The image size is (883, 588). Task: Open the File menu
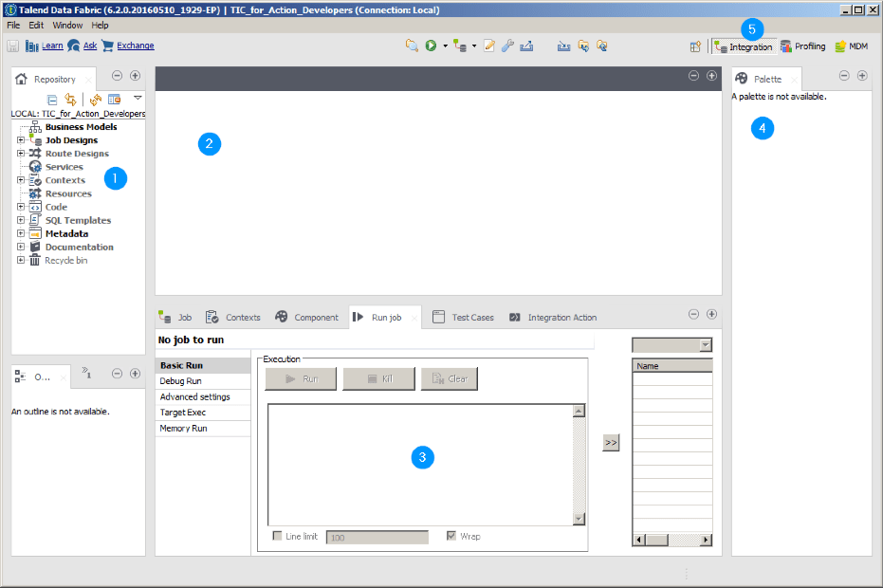13,26
